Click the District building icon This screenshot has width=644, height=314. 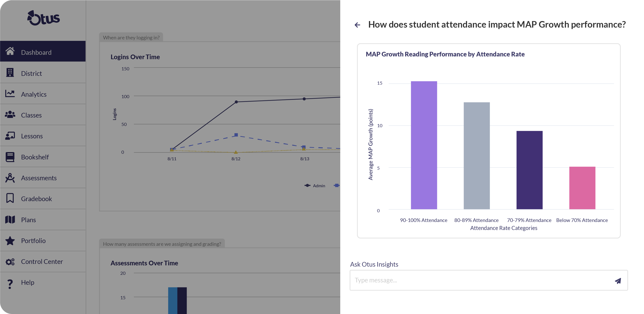(x=10, y=73)
